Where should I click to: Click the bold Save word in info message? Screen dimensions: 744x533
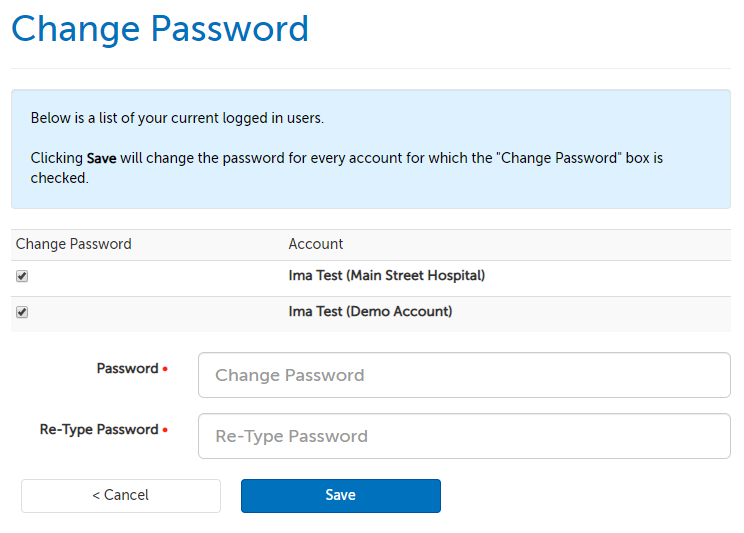click(102, 158)
